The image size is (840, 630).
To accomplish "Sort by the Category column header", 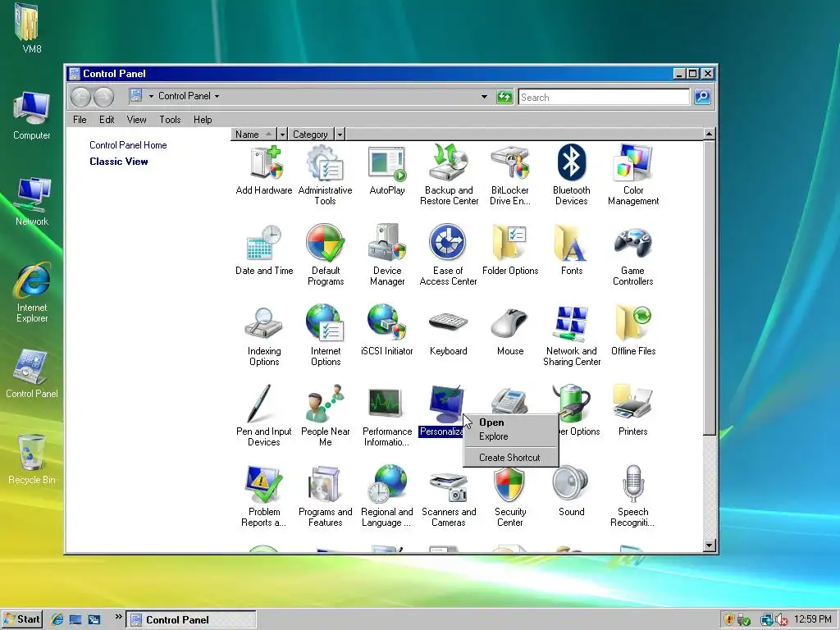I will point(311,134).
